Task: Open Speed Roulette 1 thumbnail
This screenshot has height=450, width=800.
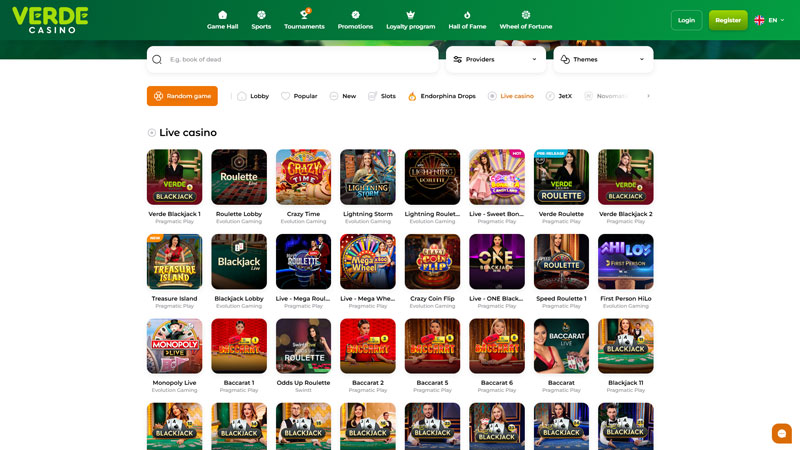Action: click(561, 262)
